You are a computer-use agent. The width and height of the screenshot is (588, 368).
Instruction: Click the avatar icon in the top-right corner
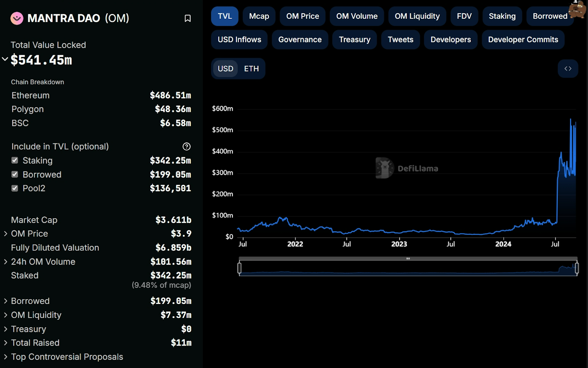577,9
